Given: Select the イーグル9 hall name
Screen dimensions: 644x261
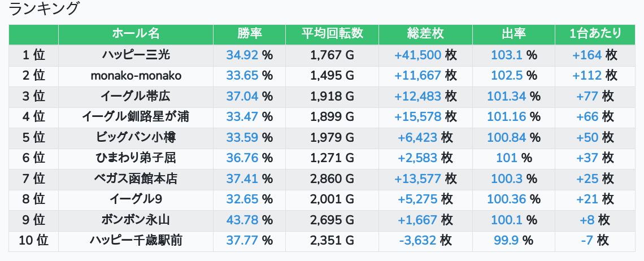Looking at the screenshot, I should 136,199.
